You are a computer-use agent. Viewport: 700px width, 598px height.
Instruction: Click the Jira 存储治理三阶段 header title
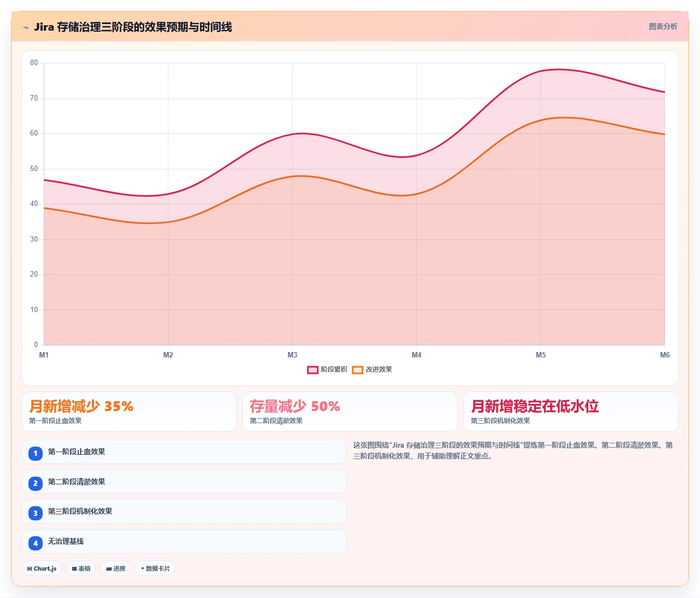pos(133,27)
